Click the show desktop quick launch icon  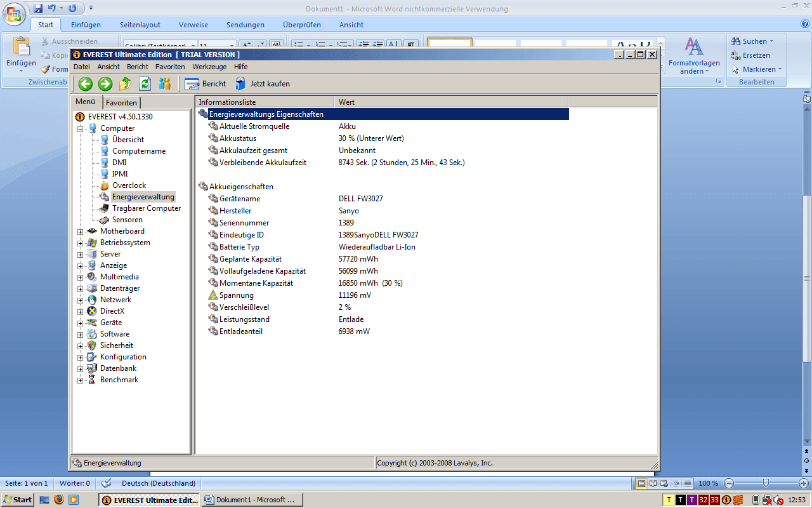pyautogui.click(x=44, y=500)
